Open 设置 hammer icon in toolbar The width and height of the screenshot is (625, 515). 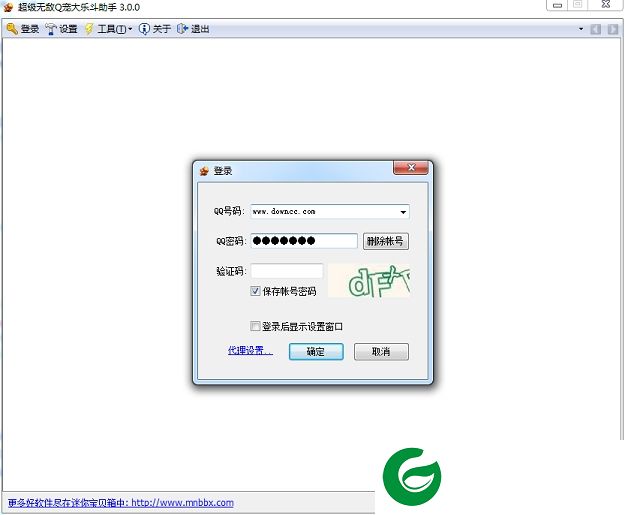pyautogui.click(x=51, y=29)
